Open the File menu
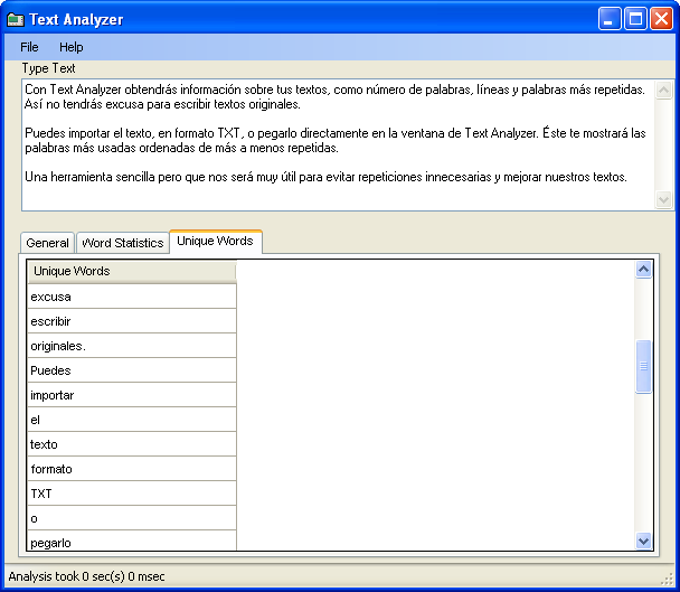The width and height of the screenshot is (680, 592). pos(29,47)
